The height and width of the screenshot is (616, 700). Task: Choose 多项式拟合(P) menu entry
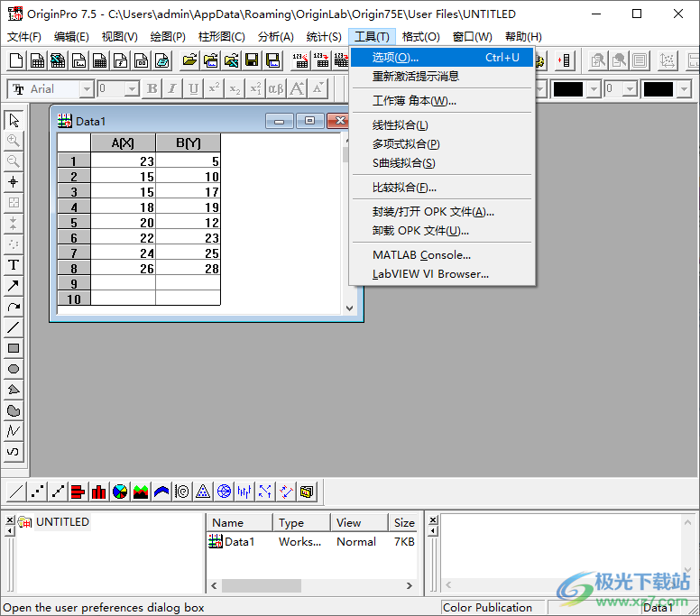click(x=442, y=143)
